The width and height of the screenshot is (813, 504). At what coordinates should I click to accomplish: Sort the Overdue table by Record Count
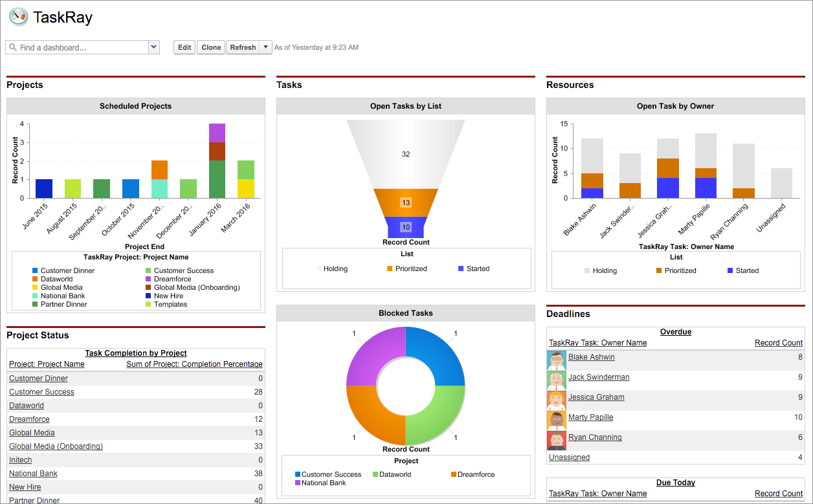pyautogui.click(x=778, y=342)
